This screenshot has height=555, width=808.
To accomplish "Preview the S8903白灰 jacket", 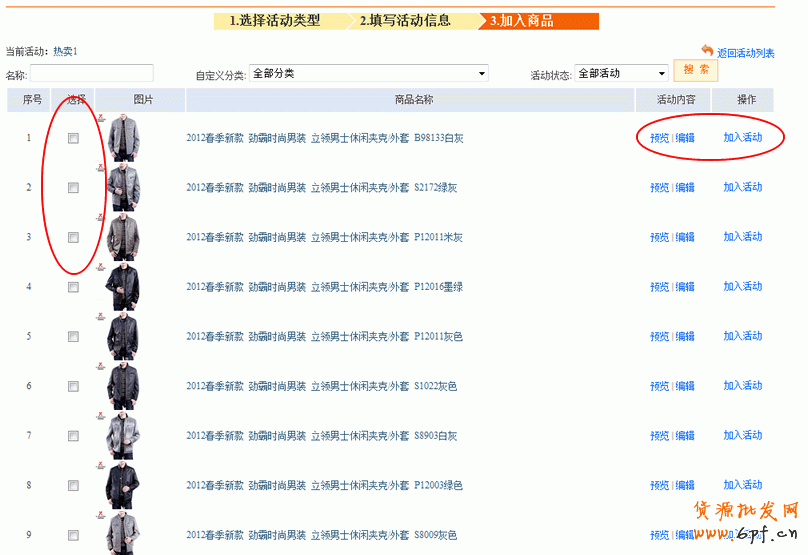I will pyautogui.click(x=659, y=436).
